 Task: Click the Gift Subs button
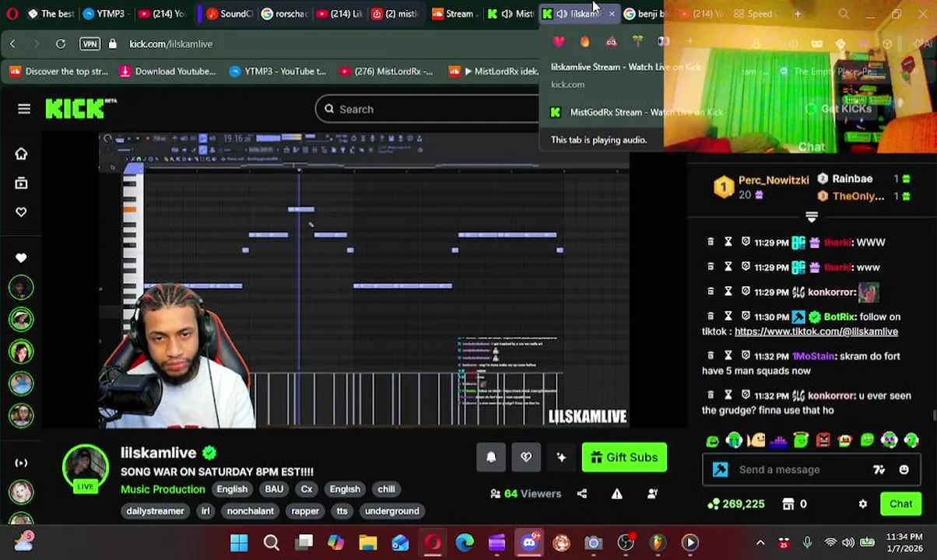click(x=624, y=457)
